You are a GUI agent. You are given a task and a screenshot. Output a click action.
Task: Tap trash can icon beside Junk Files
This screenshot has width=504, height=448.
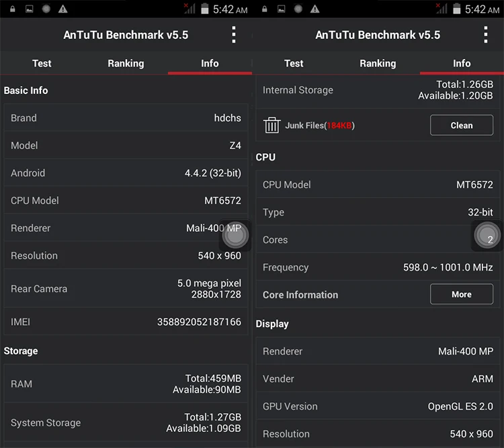pyautogui.click(x=271, y=125)
